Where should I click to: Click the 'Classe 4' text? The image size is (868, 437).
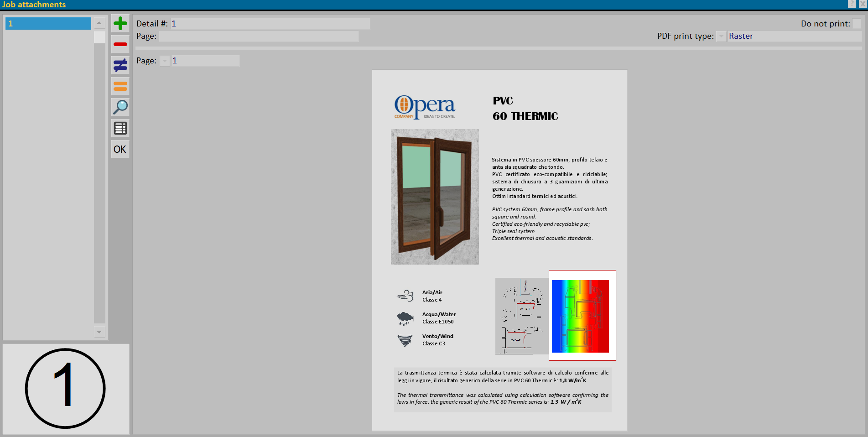point(432,300)
